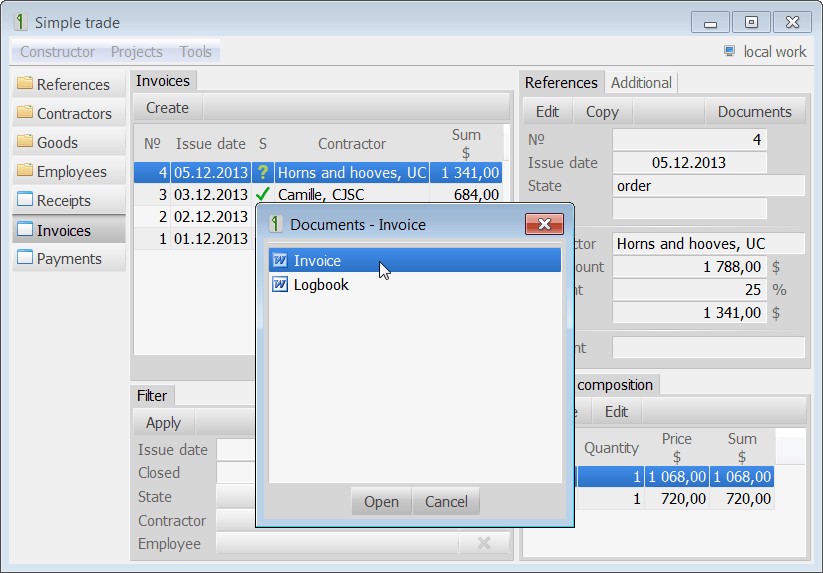Open the Tools menu

tap(195, 51)
